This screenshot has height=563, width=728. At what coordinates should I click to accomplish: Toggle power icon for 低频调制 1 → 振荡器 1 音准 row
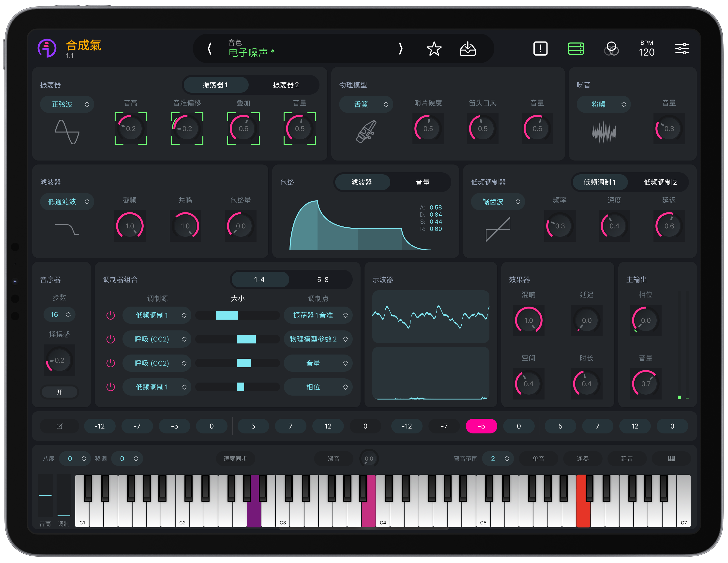tap(110, 315)
